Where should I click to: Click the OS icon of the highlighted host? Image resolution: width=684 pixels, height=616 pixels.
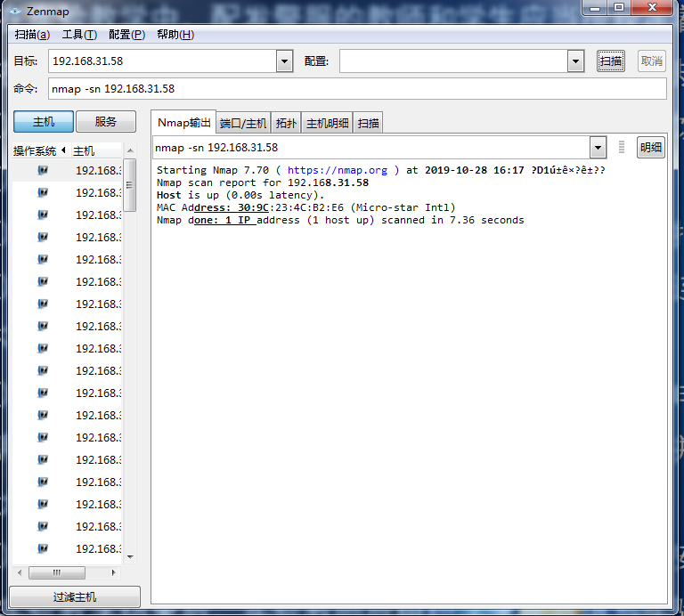click(43, 170)
